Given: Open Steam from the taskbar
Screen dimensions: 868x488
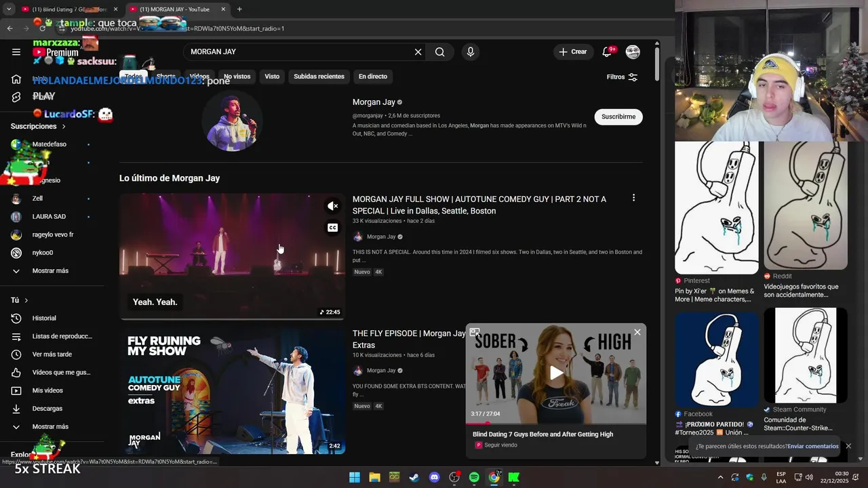Looking at the screenshot, I should [414, 477].
